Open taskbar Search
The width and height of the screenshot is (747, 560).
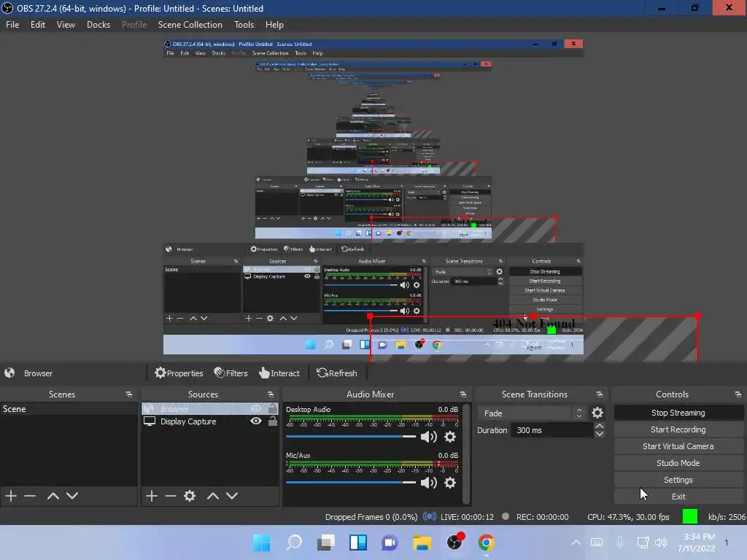(294, 542)
